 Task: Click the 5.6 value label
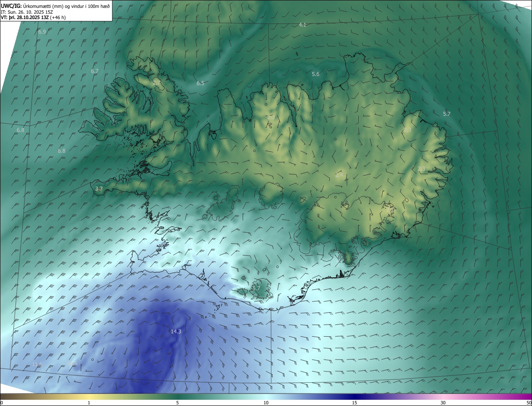pyautogui.click(x=315, y=74)
